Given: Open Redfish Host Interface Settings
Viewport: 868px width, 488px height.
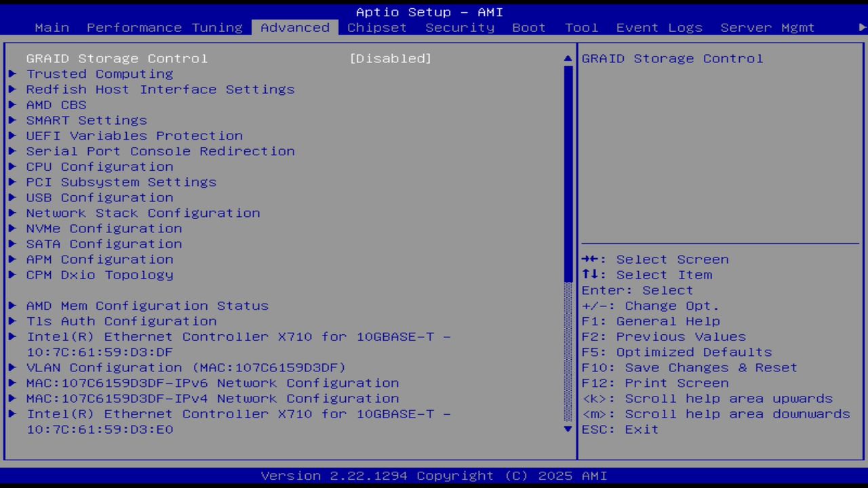Looking at the screenshot, I should pos(160,89).
